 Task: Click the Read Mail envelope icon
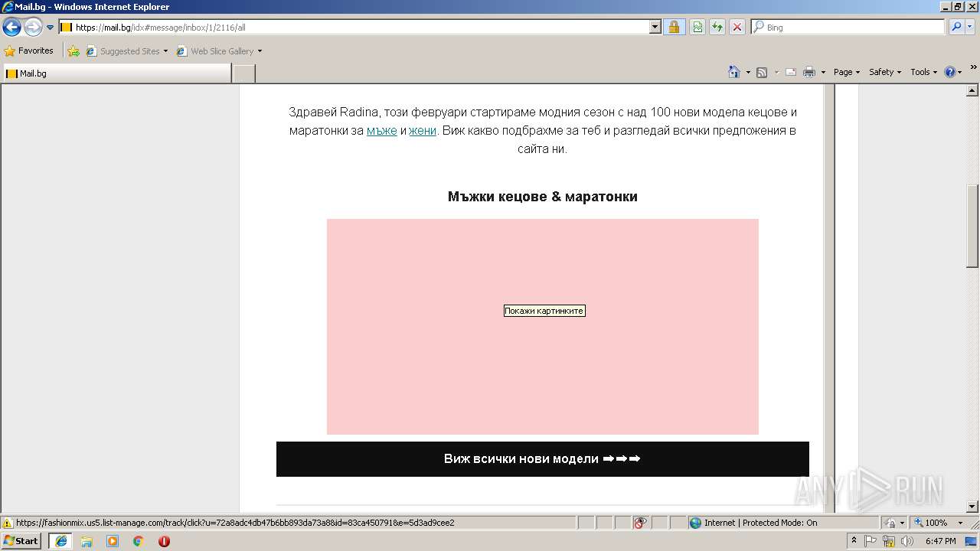[791, 72]
